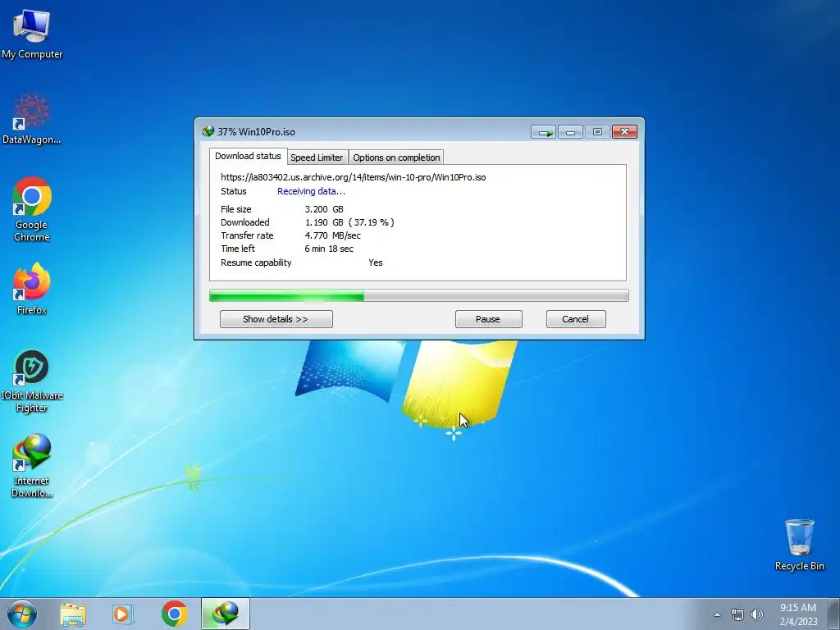The width and height of the screenshot is (840, 630).
Task: Click the green download progress bar
Action: tap(418, 295)
